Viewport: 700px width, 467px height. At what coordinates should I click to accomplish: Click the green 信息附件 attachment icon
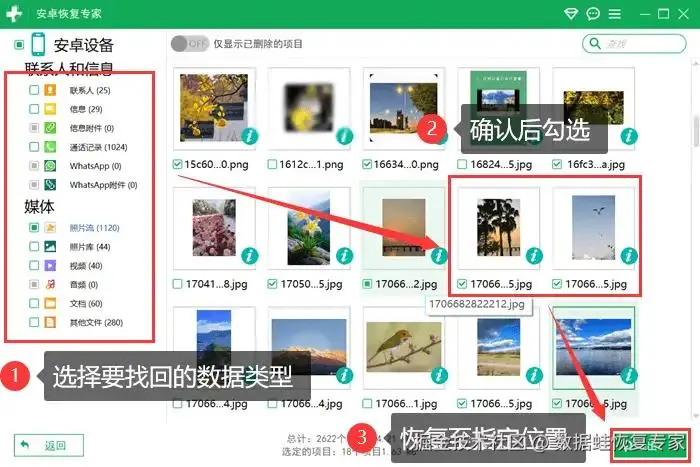click(50, 128)
